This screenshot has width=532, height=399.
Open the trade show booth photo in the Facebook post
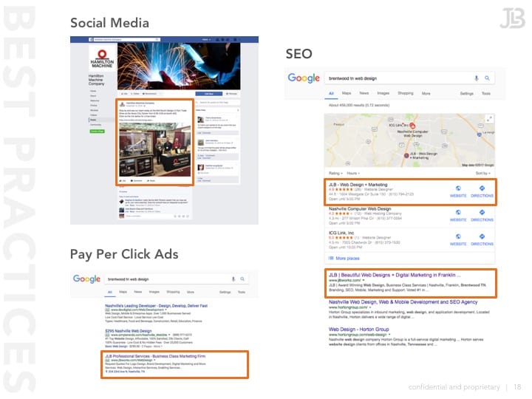pyautogui.click(x=154, y=149)
